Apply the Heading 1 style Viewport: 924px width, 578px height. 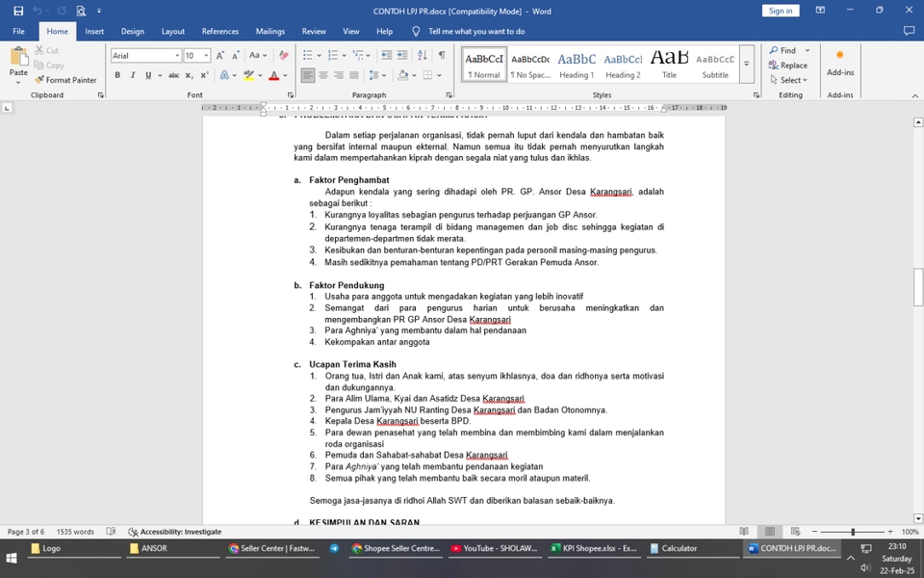click(577, 65)
